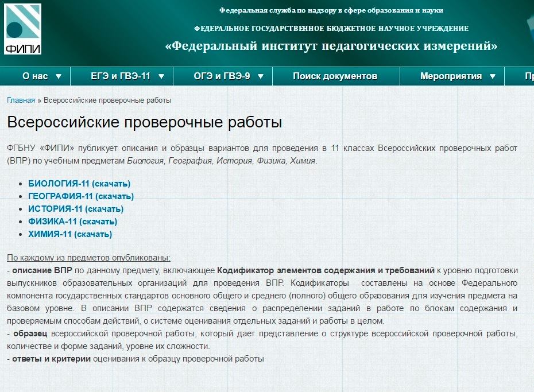Select the ОГЭ и ГВЭ-9 menu label
The width and height of the screenshot is (534, 392).
222,76
